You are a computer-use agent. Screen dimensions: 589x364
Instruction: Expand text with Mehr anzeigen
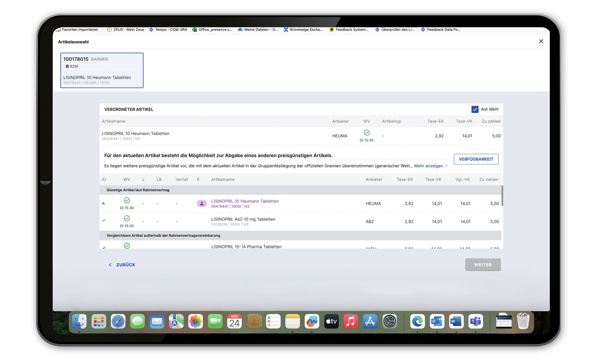pyautogui.click(x=430, y=166)
